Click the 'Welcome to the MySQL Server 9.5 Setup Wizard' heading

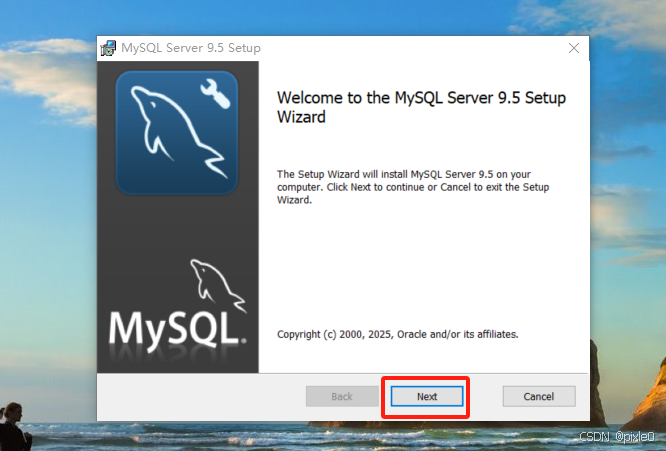421,107
